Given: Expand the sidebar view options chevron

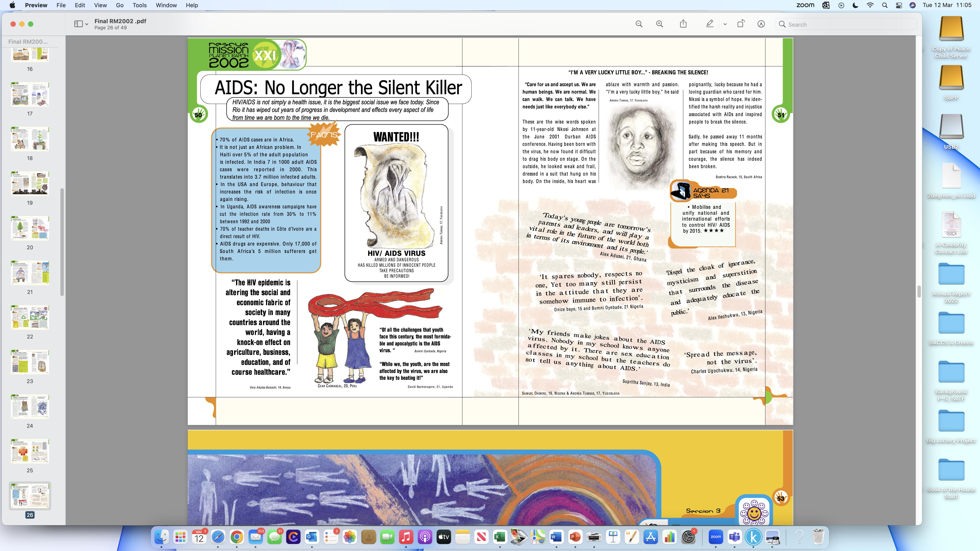Looking at the screenshot, I should pos(87,24).
